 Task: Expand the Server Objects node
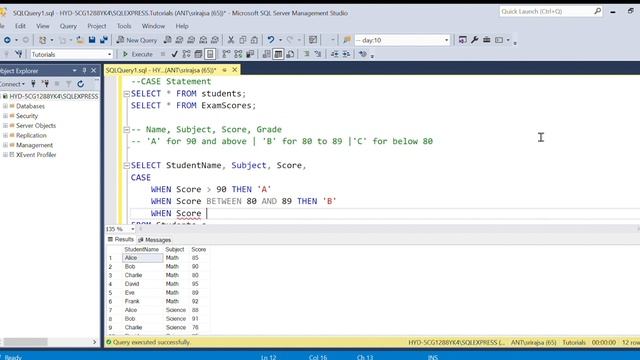[5, 126]
